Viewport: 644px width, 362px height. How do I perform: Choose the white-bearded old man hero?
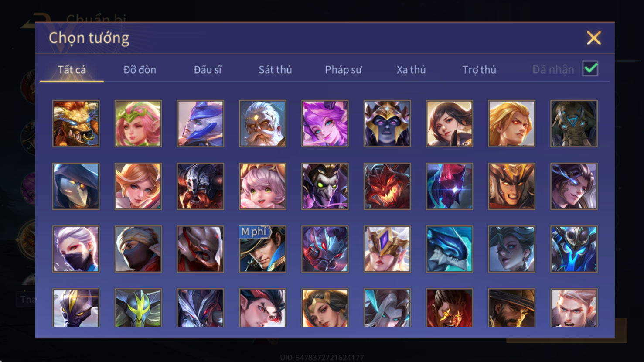tap(262, 123)
